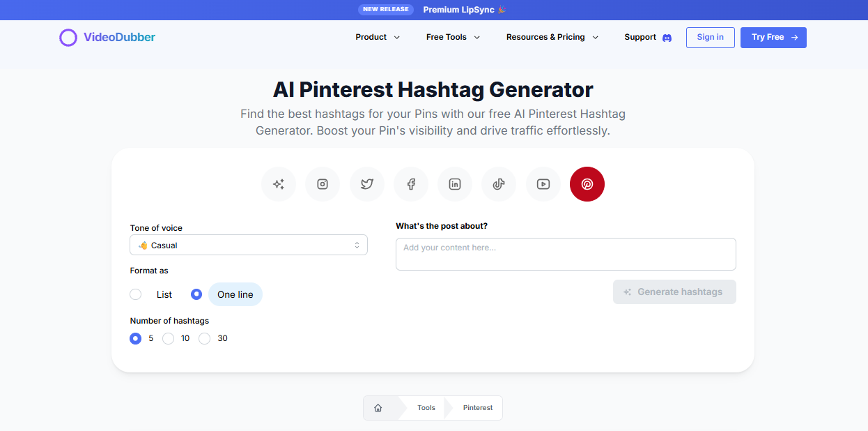
Task: Open the Pinterest breadcrumb link
Action: 478,408
